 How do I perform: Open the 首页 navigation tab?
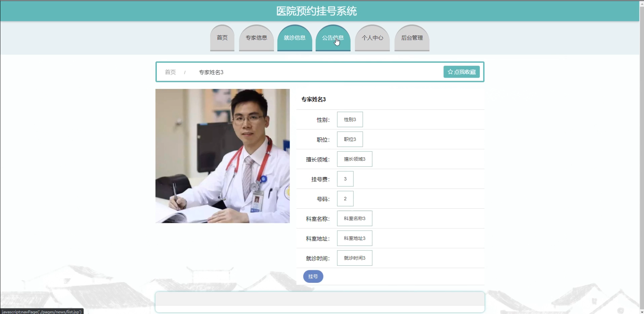point(222,38)
